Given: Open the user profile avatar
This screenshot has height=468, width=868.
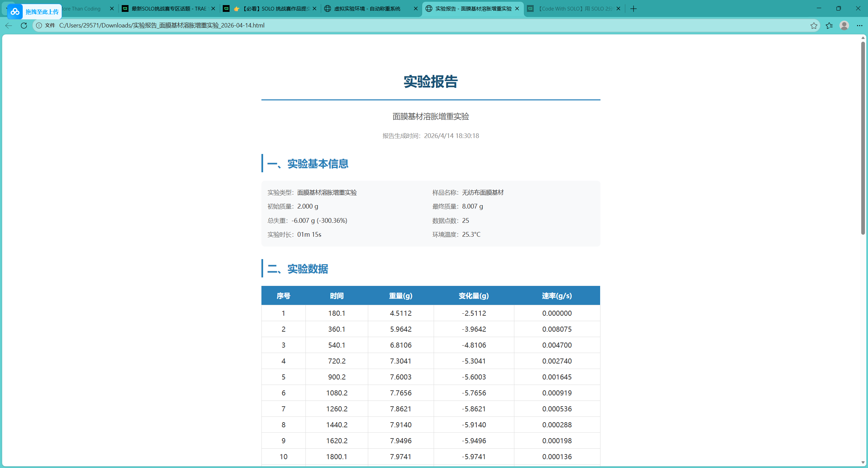Looking at the screenshot, I should click(x=844, y=25).
